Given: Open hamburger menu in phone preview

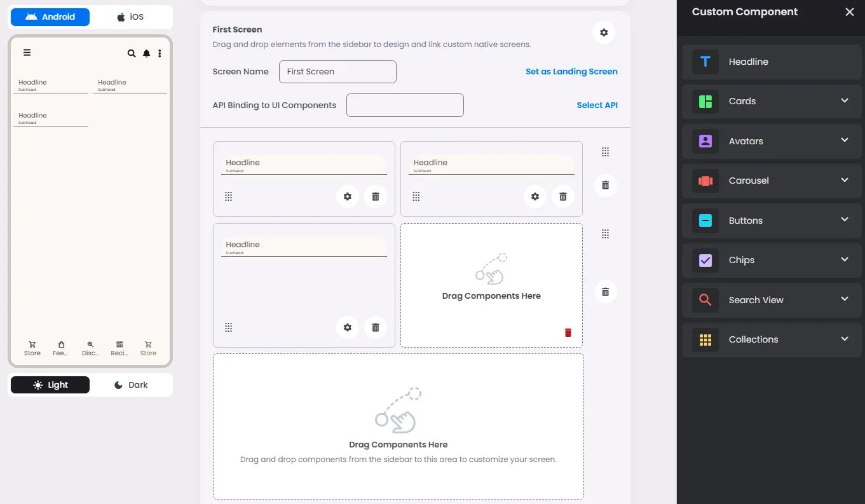Looking at the screenshot, I should [27, 53].
